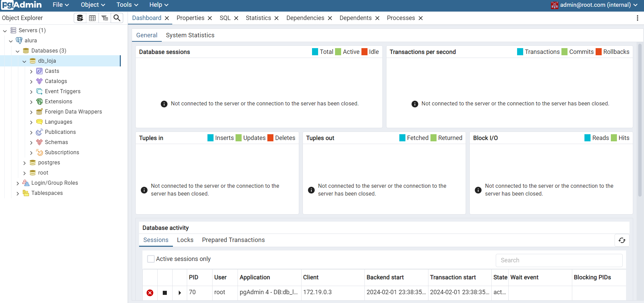Expand the Login/Group Roles node
Image resolution: width=644 pixels, height=303 pixels.
pyautogui.click(x=18, y=183)
